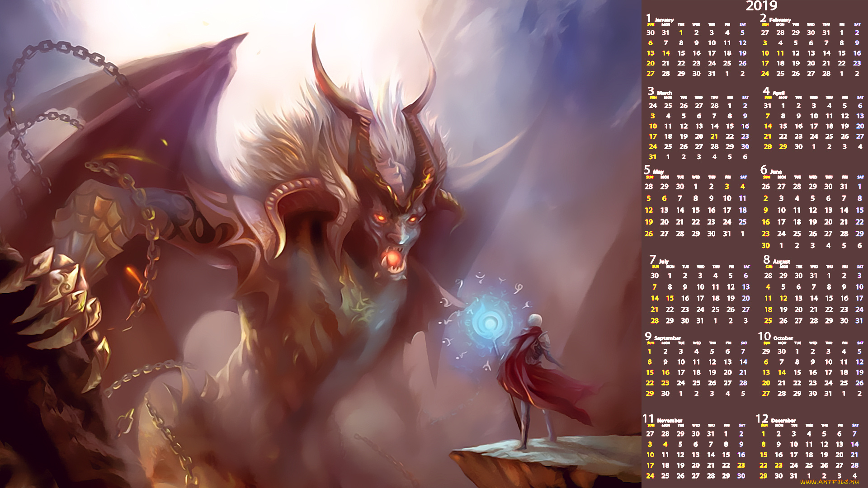Click the large number 5 for May
The width and height of the screenshot is (868, 488).
point(647,169)
